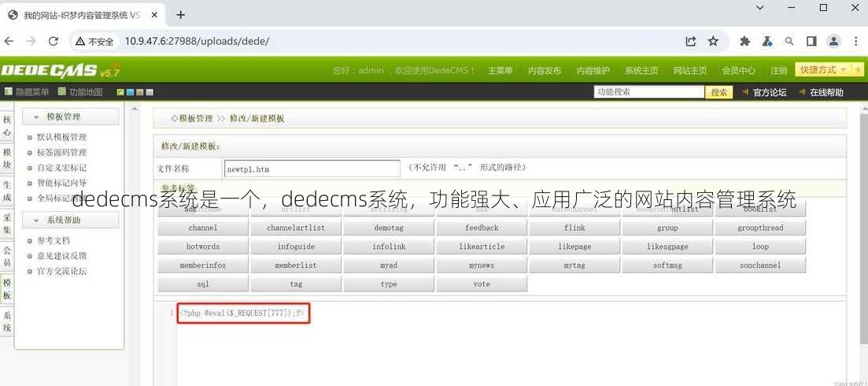Open the 在线帮助 link

(826, 92)
